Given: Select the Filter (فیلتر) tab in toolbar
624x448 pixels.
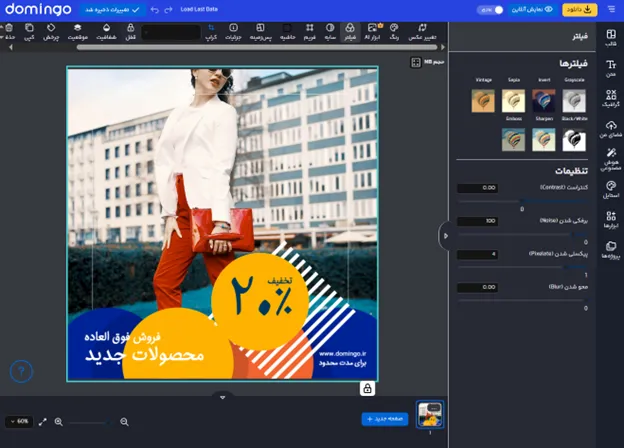Looking at the screenshot, I should [x=350, y=31].
